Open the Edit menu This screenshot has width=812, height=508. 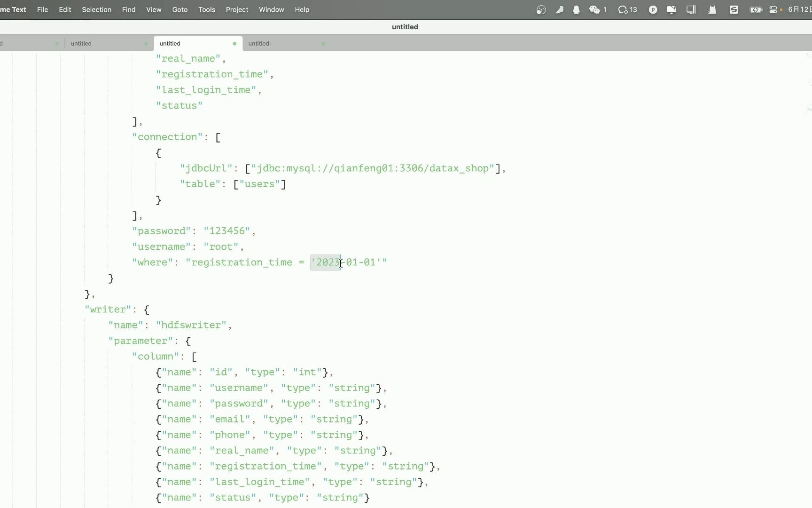coord(65,9)
